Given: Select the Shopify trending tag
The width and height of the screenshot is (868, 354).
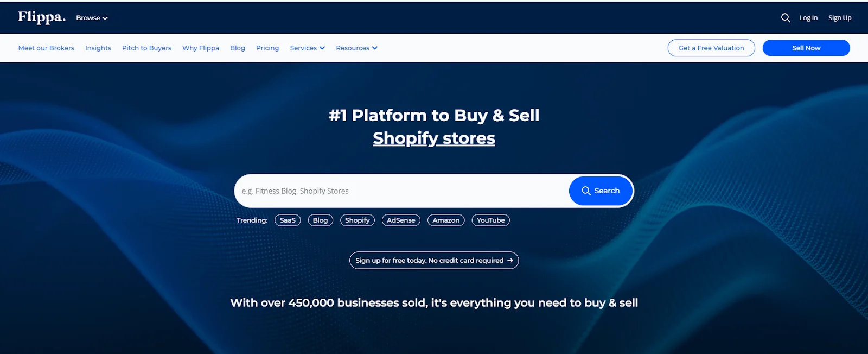Looking at the screenshot, I should [358, 220].
